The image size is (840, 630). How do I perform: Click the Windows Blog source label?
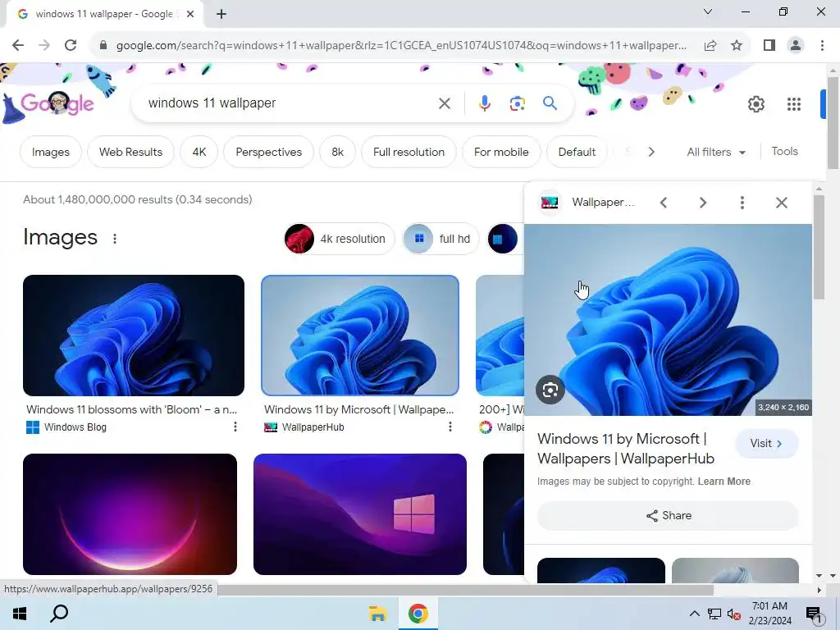point(75,427)
